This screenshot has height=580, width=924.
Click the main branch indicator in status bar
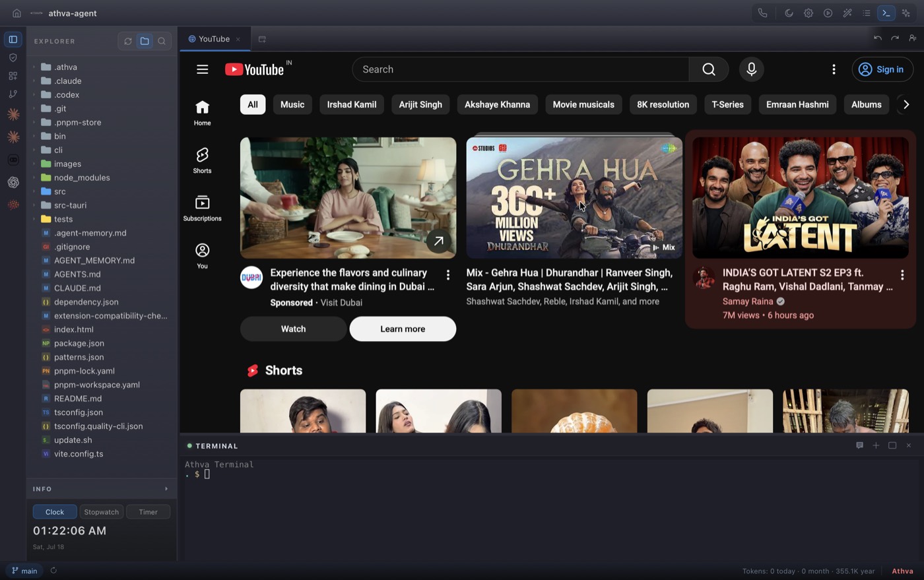(x=24, y=571)
